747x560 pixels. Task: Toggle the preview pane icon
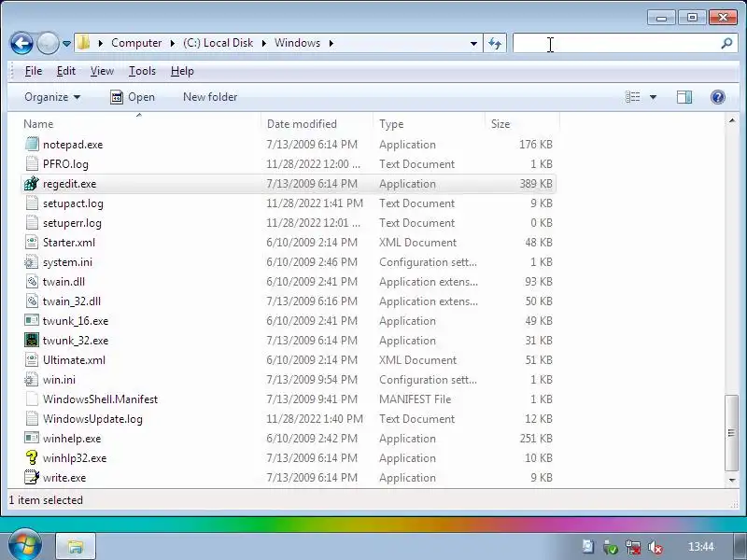pyautogui.click(x=684, y=97)
